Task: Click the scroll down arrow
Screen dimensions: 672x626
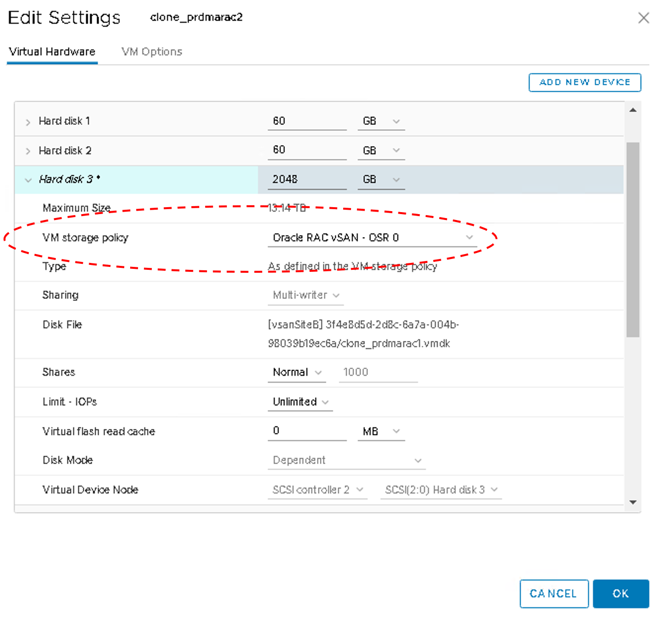Action: pyautogui.click(x=633, y=502)
